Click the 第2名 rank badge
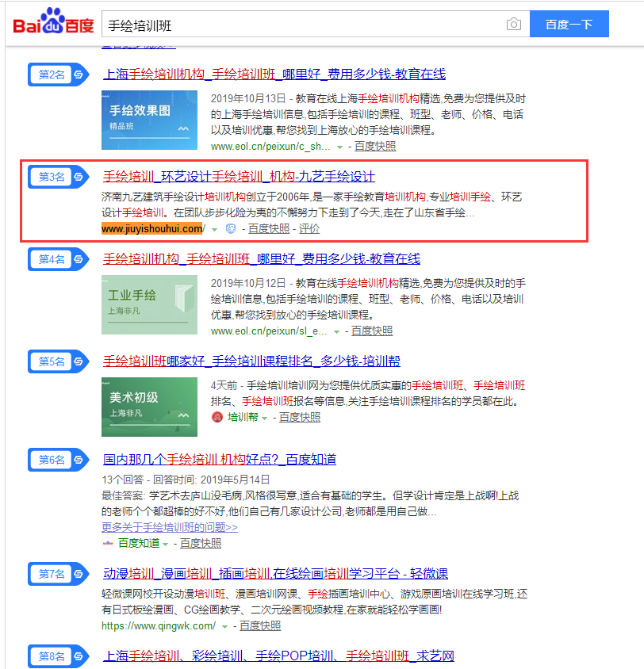The width and height of the screenshot is (644, 669). (x=58, y=75)
